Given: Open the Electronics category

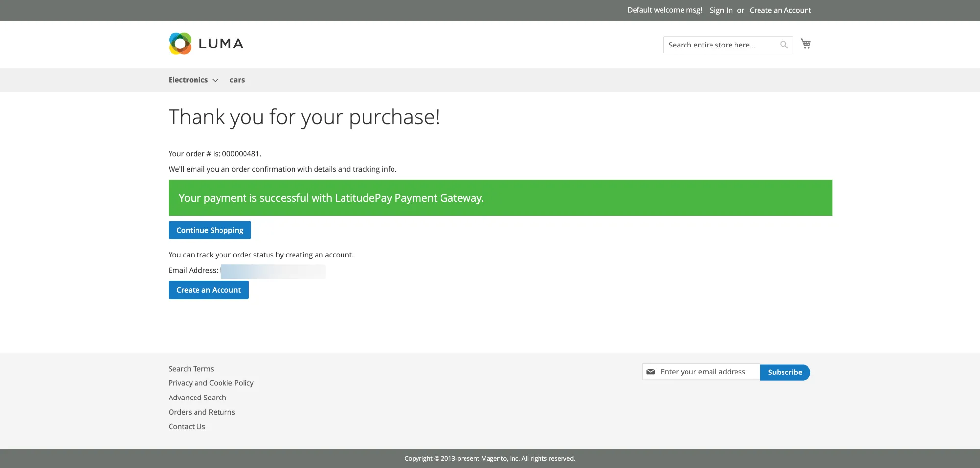Looking at the screenshot, I should (x=188, y=80).
